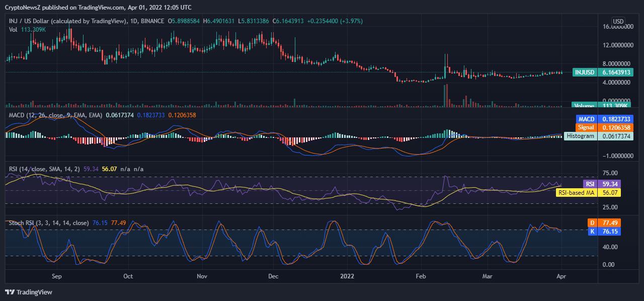Click the MACD indicator legend title
Screen dimensions: 644x301
(x=56, y=115)
